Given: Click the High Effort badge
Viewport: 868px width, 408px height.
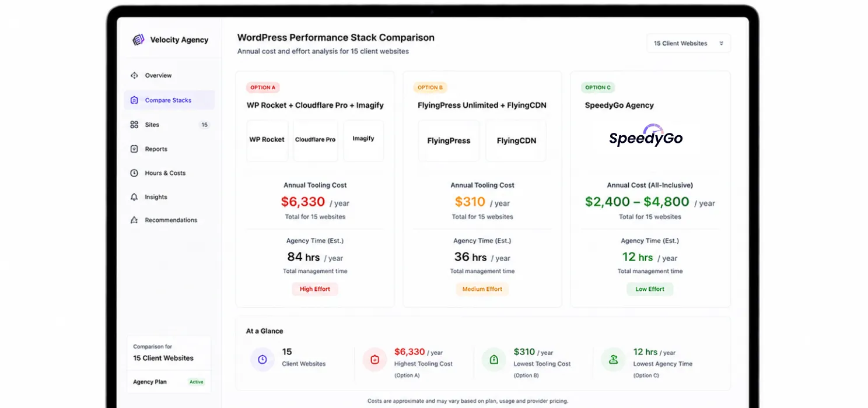Looking at the screenshot, I should tap(315, 289).
